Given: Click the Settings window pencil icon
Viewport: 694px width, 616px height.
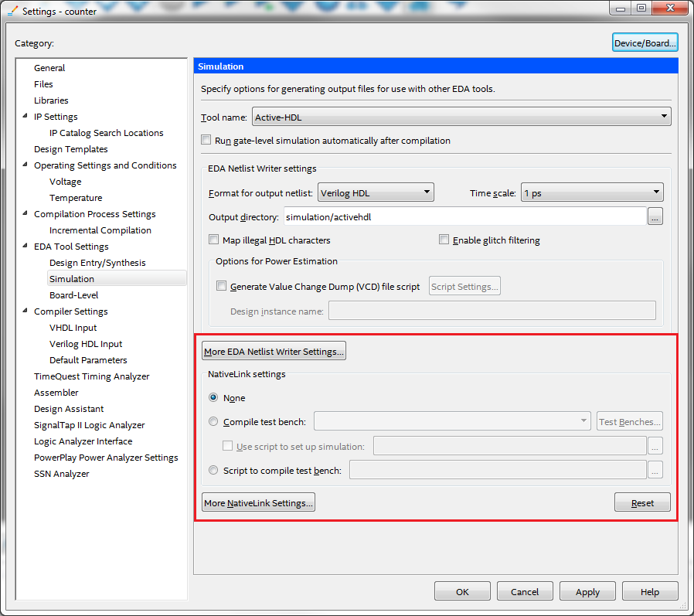Looking at the screenshot, I should click(x=13, y=11).
